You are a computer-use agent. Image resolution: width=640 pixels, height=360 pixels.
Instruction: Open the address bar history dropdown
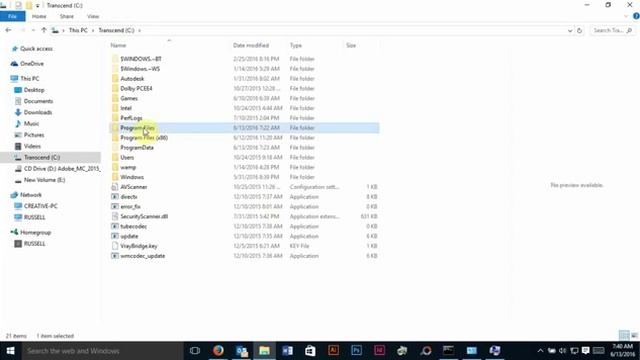pos(570,31)
